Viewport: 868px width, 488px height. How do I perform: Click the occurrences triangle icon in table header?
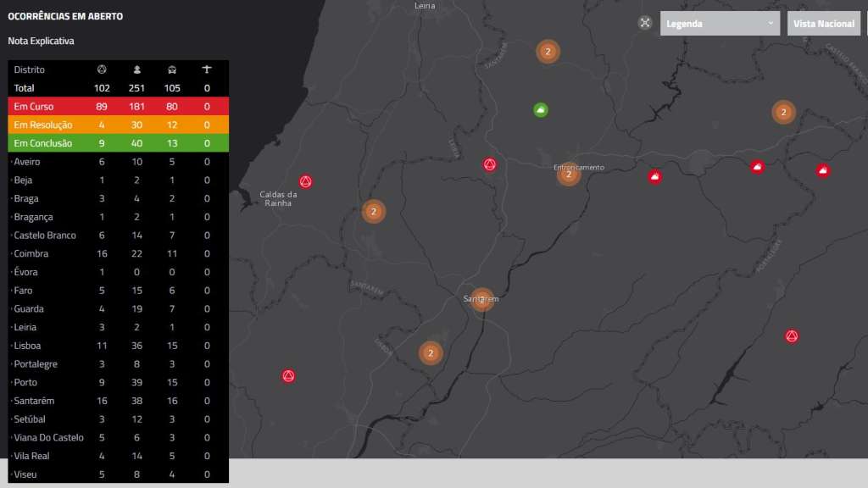(x=102, y=69)
